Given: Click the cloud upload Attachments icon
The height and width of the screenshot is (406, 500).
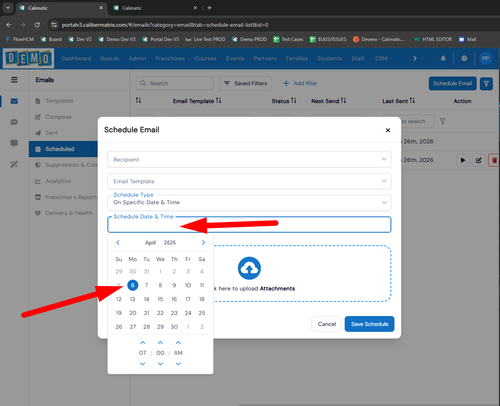Looking at the screenshot, I should 249,268.
